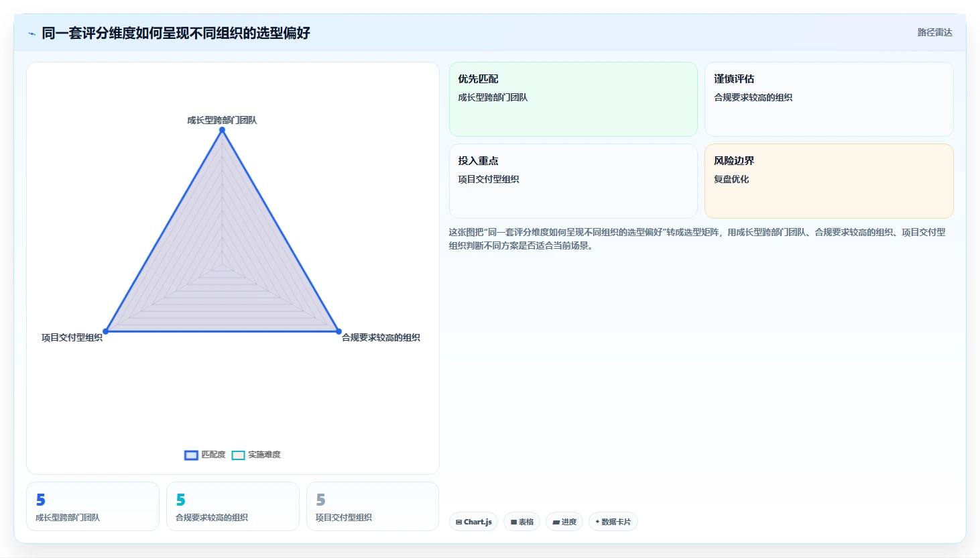Click the 项目交付型组织 score card
Screen dimensions: 980x558
click(373, 506)
